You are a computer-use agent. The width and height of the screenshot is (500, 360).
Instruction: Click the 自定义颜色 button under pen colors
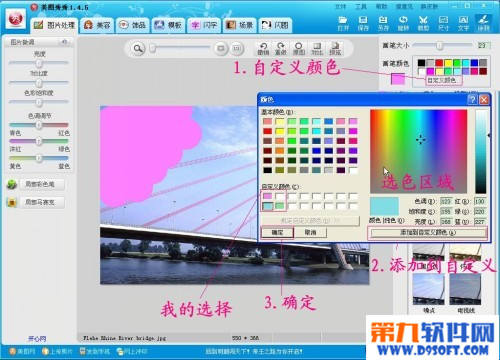click(x=442, y=80)
